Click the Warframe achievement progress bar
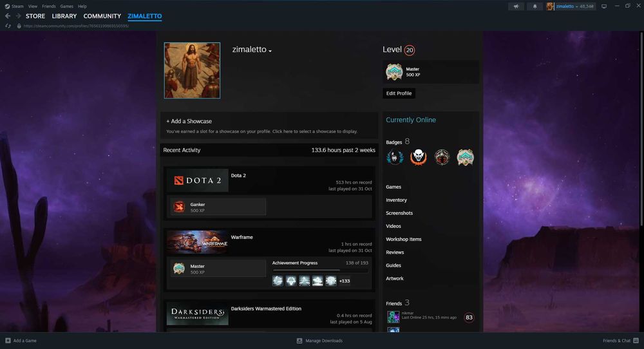Image resolution: width=644 pixels, height=349 pixels. (x=320, y=270)
